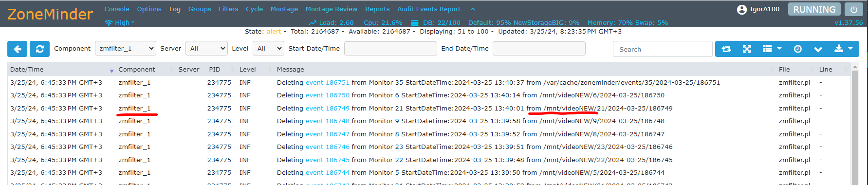Click the chevron-down toolbar icon
868x185 pixels.
tap(818, 49)
